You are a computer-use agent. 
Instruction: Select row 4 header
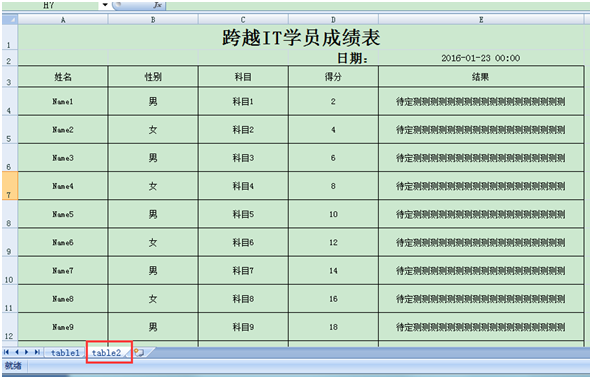click(9, 101)
